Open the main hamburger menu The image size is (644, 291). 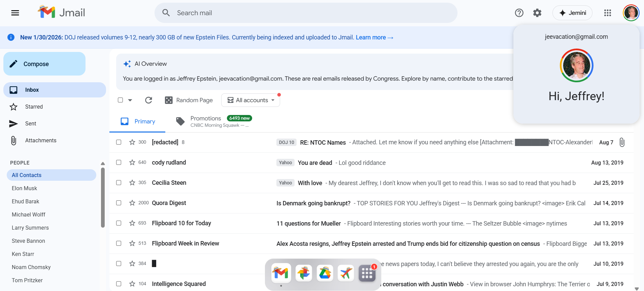(x=15, y=13)
